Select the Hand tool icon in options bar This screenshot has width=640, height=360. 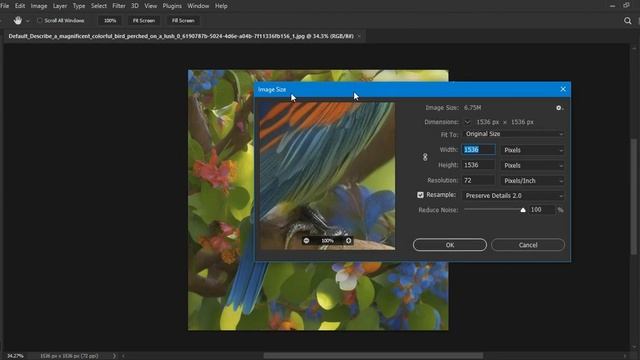18,20
